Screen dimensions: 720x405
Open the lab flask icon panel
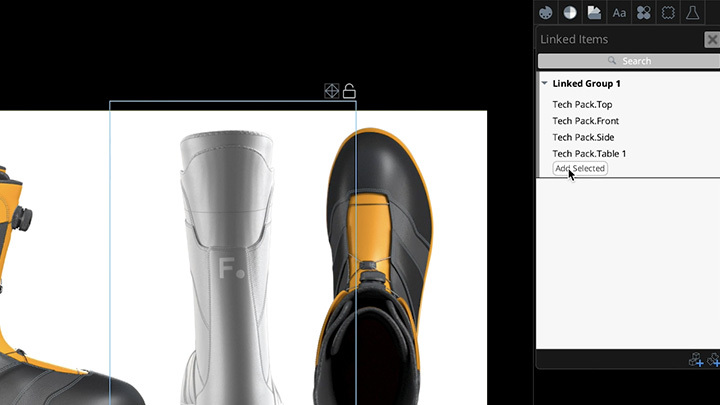692,12
